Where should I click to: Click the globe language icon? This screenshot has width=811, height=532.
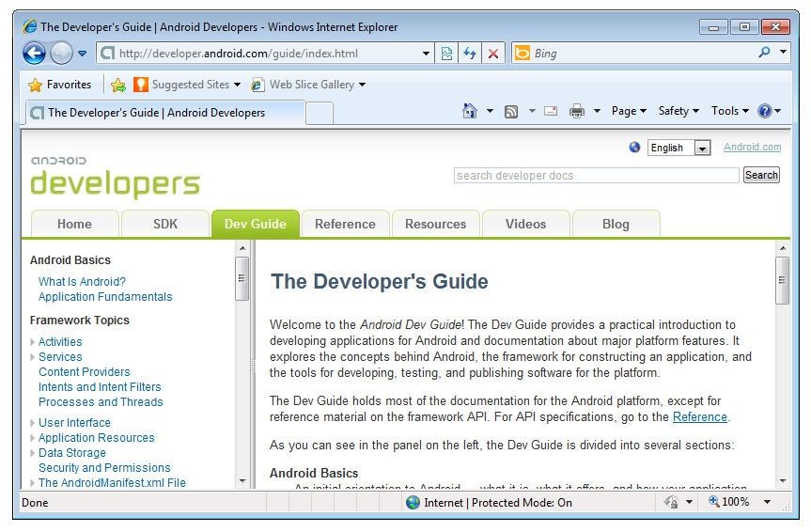[634, 148]
